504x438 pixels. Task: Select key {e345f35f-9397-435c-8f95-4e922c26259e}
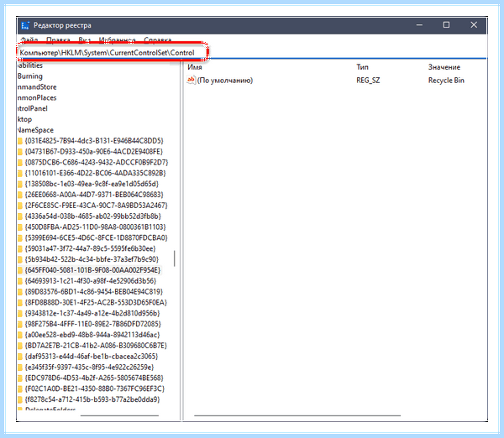89,367
